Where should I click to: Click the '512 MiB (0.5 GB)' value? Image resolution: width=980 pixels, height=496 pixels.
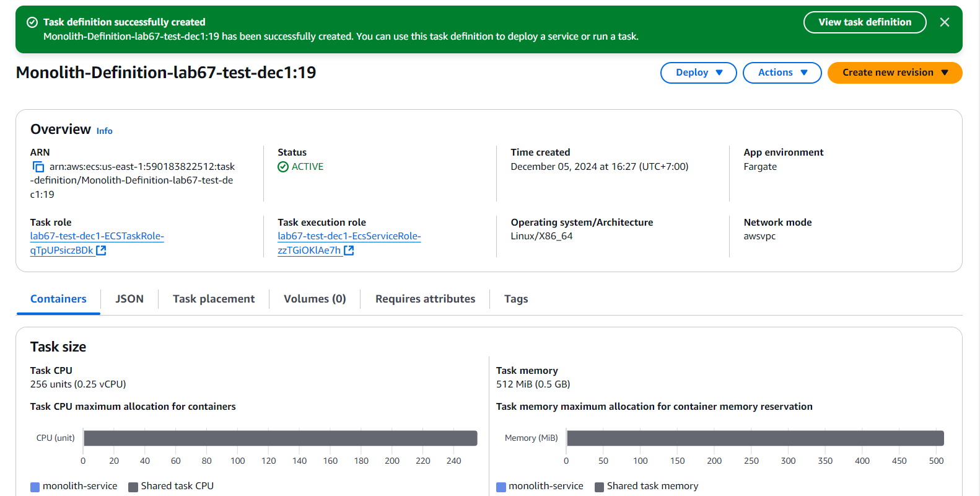[x=533, y=384]
